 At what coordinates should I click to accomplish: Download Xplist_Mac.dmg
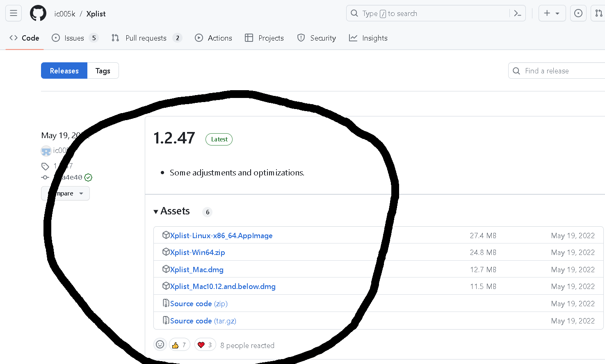pyautogui.click(x=196, y=270)
